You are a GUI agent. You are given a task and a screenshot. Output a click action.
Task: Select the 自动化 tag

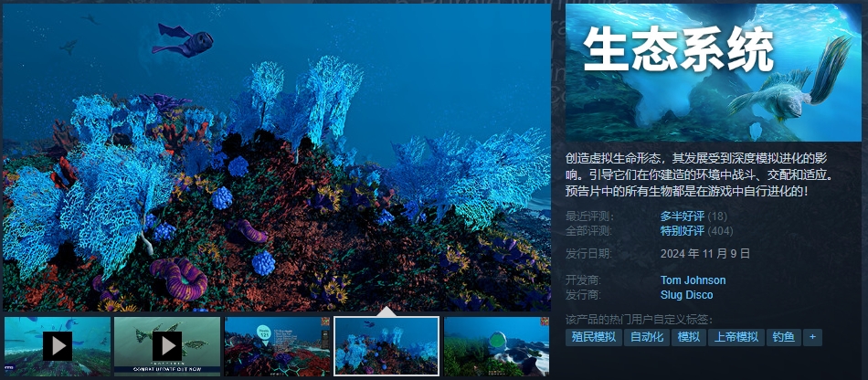(x=647, y=337)
